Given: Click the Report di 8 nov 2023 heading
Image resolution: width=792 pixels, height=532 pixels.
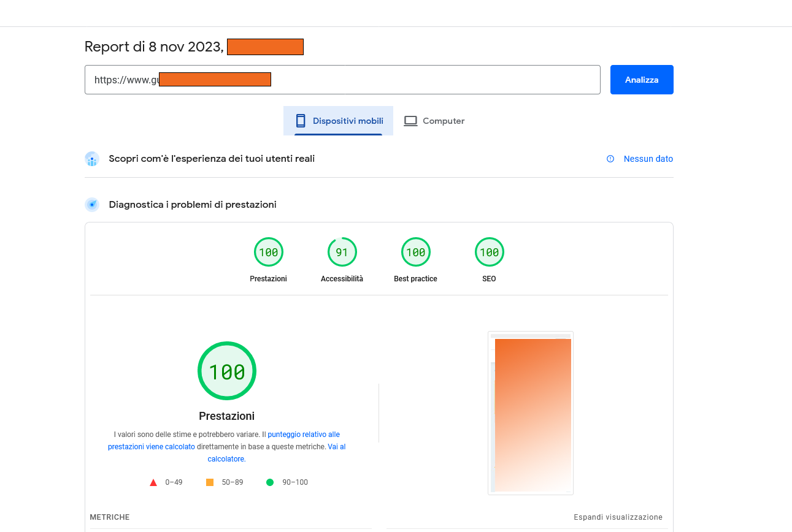Looking at the screenshot, I should click(154, 47).
